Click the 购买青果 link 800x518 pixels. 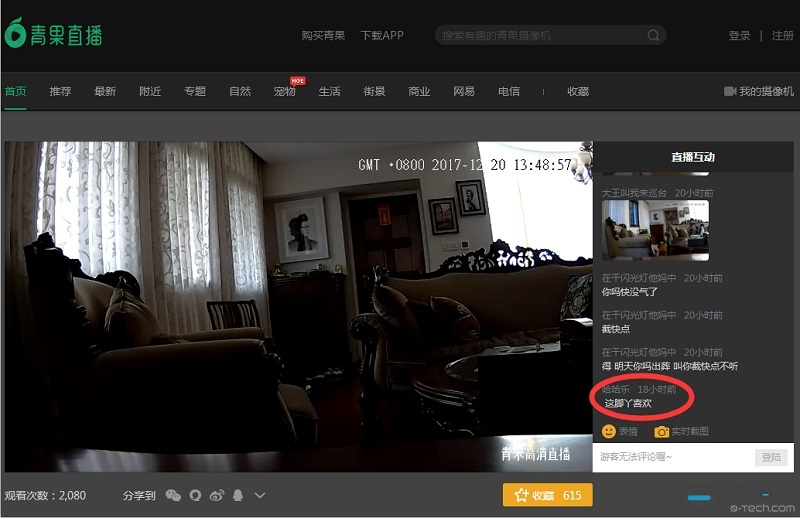tap(323, 35)
